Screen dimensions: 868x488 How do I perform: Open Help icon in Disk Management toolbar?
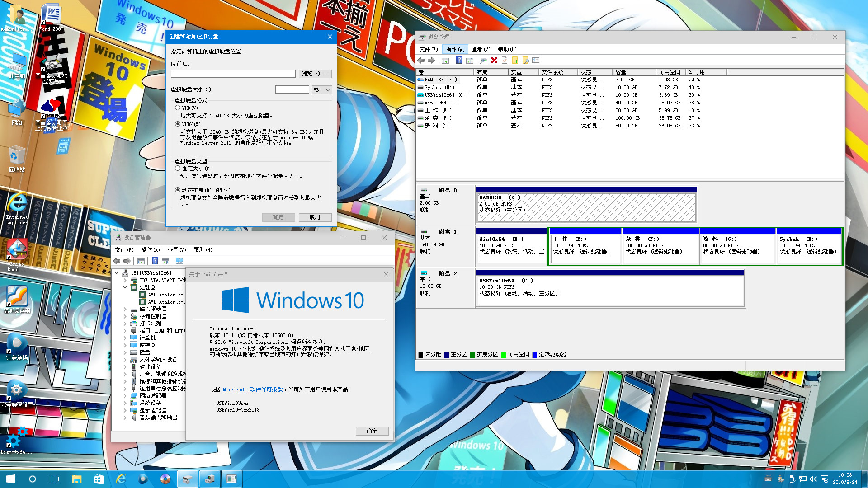[459, 60]
